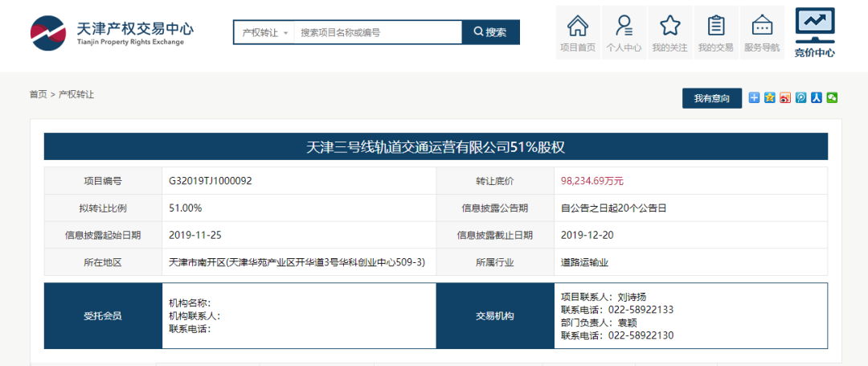Click 产权转让 in the breadcrumb
The image size is (868, 366).
pyautogui.click(x=76, y=94)
